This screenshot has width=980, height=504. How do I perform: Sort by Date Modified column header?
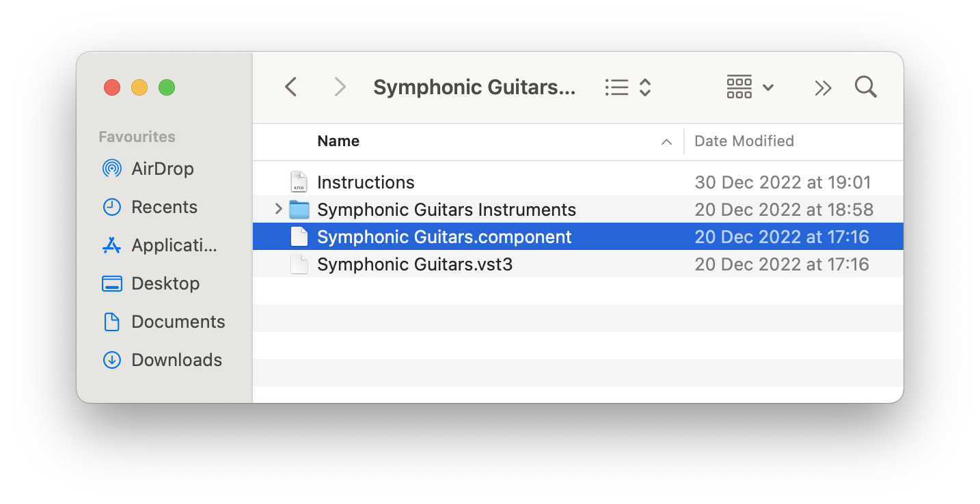[x=744, y=141]
